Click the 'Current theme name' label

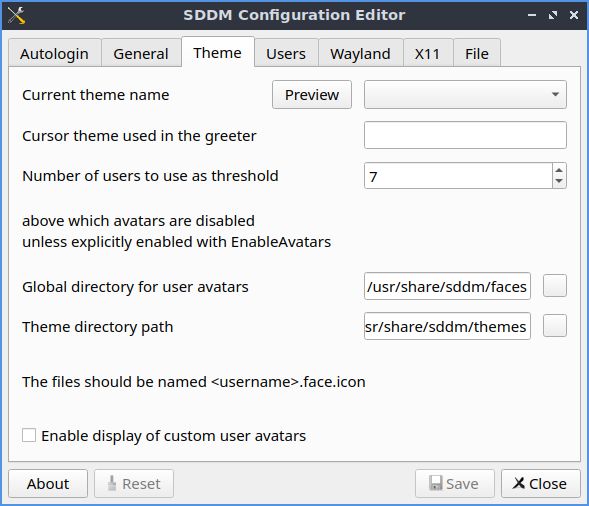[96, 95]
